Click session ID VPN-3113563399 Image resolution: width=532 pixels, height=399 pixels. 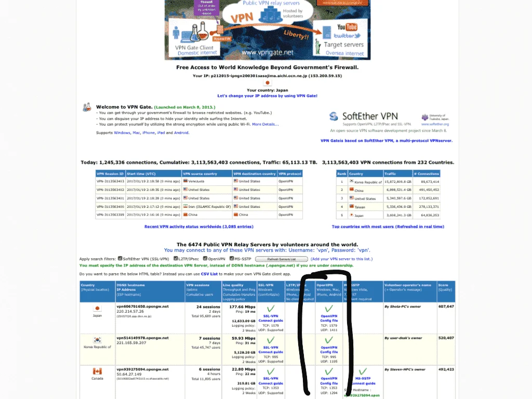110,215
